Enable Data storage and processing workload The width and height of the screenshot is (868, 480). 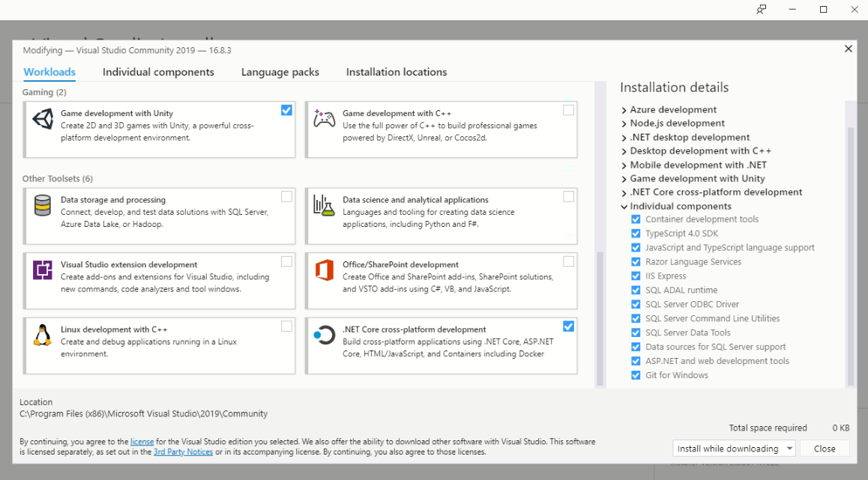[x=286, y=196]
